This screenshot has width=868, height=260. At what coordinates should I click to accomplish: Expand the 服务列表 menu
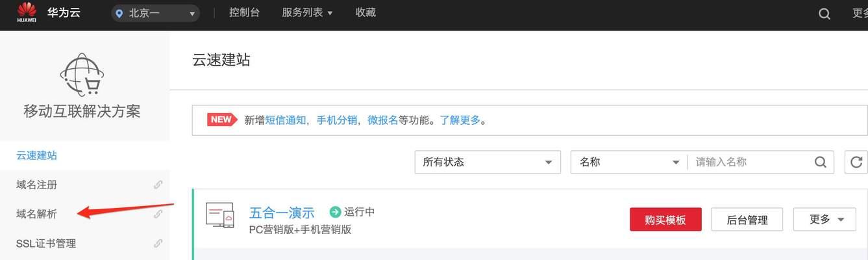click(307, 12)
